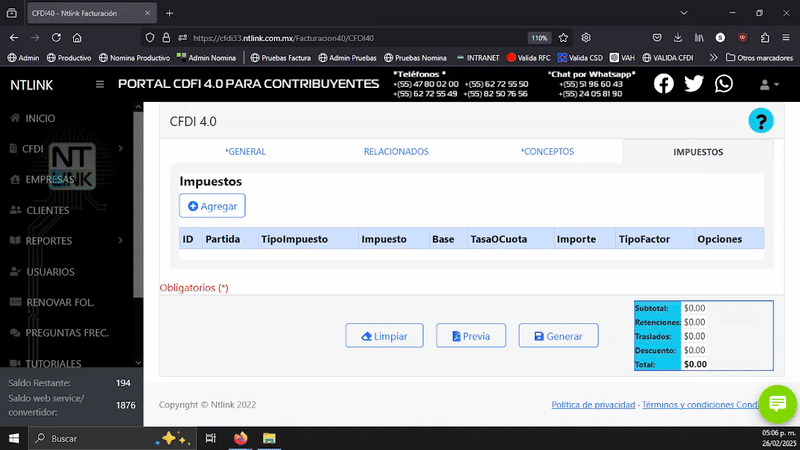Viewport: 800px width, 450px height.
Task: Open the Firefox extensions puzzle icon
Action: (x=765, y=38)
